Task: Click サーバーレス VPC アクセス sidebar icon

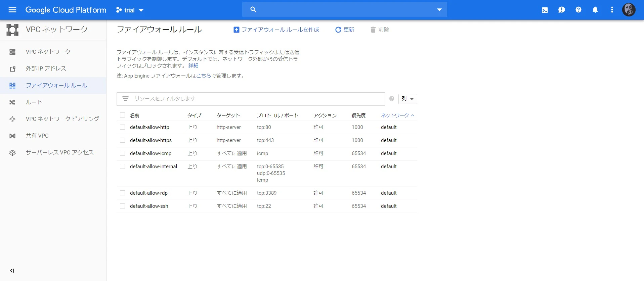Action: click(12, 153)
